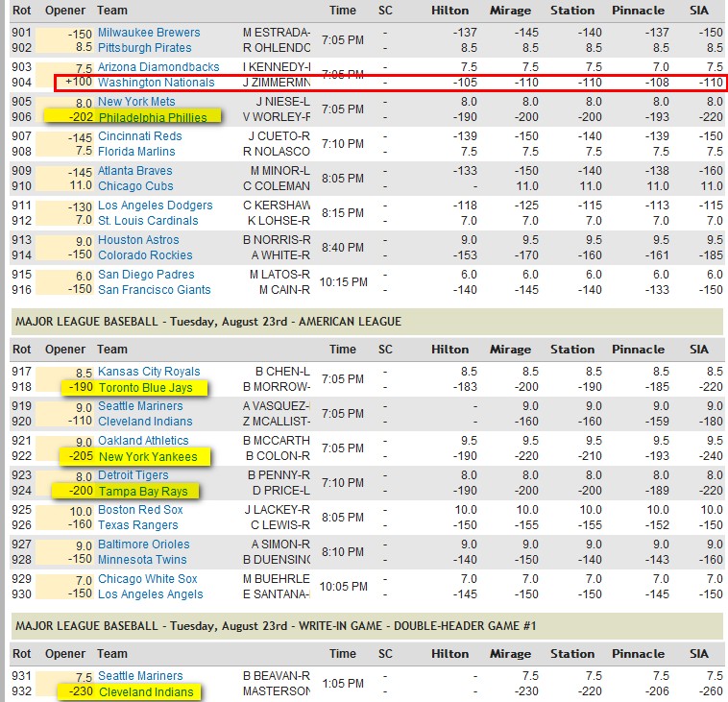Select Los Angeles Angels link

[151, 594]
